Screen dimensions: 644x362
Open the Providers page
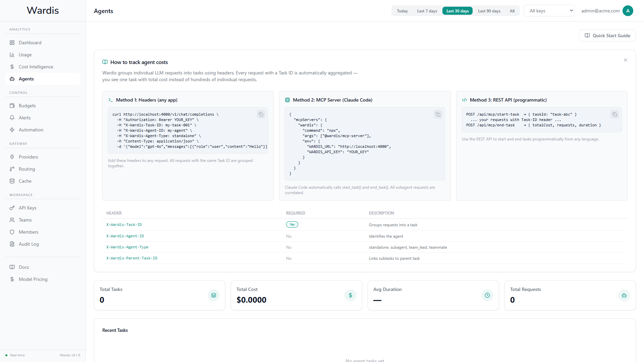click(x=43, y=157)
